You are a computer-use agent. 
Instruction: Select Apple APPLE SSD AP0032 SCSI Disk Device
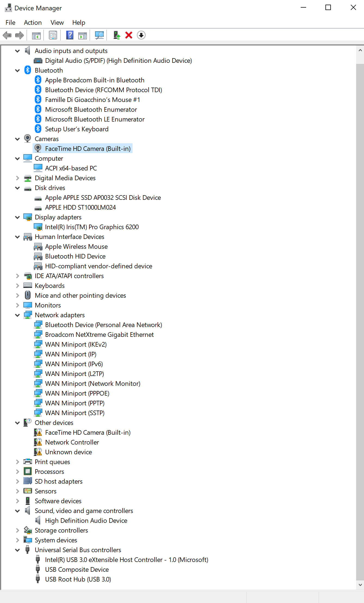coord(103,198)
